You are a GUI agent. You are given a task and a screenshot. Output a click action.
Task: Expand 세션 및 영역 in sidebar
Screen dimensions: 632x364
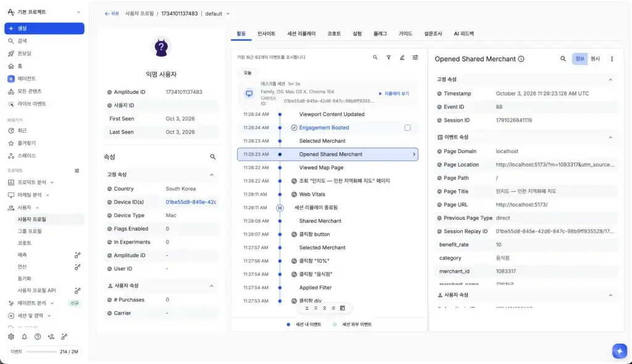[x=49, y=316]
